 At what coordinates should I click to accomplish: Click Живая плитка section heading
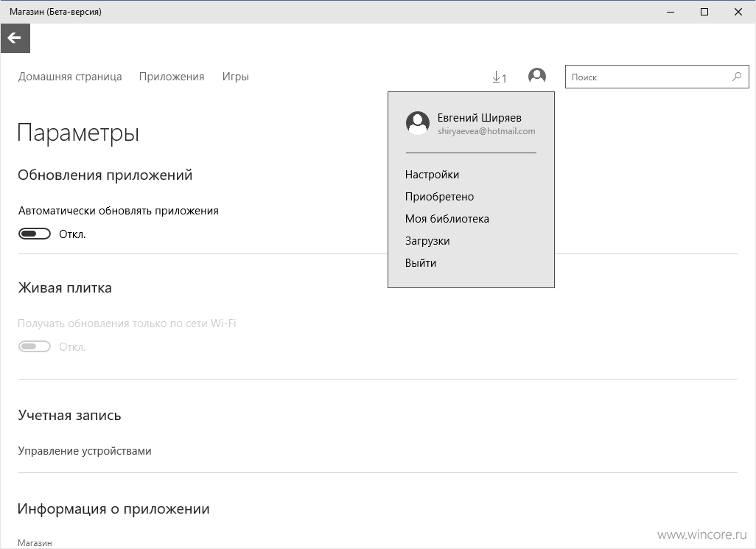coord(65,287)
